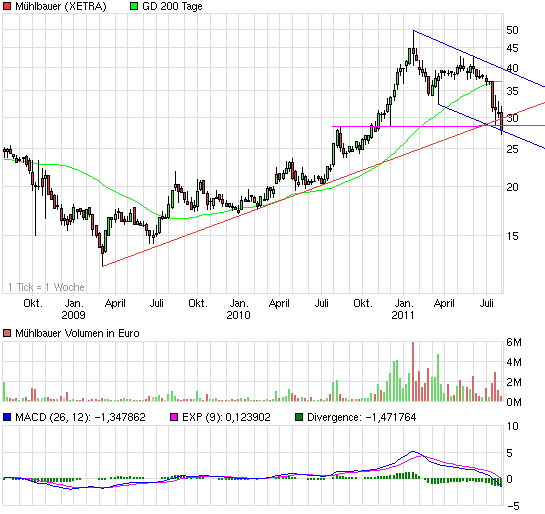
Task: Click the EXP (9) value 0,123902
Action: (x=248, y=417)
